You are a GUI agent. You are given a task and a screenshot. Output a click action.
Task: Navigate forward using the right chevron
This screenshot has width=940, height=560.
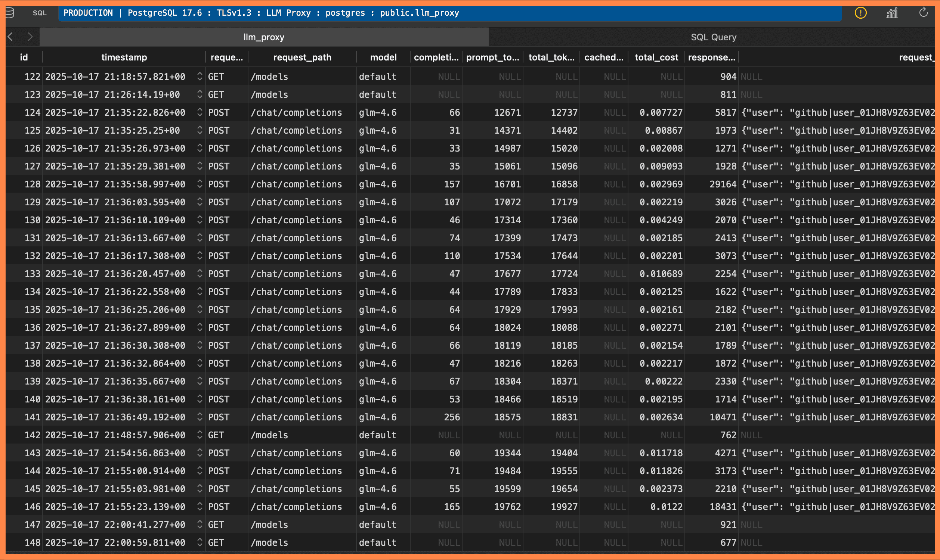(30, 37)
